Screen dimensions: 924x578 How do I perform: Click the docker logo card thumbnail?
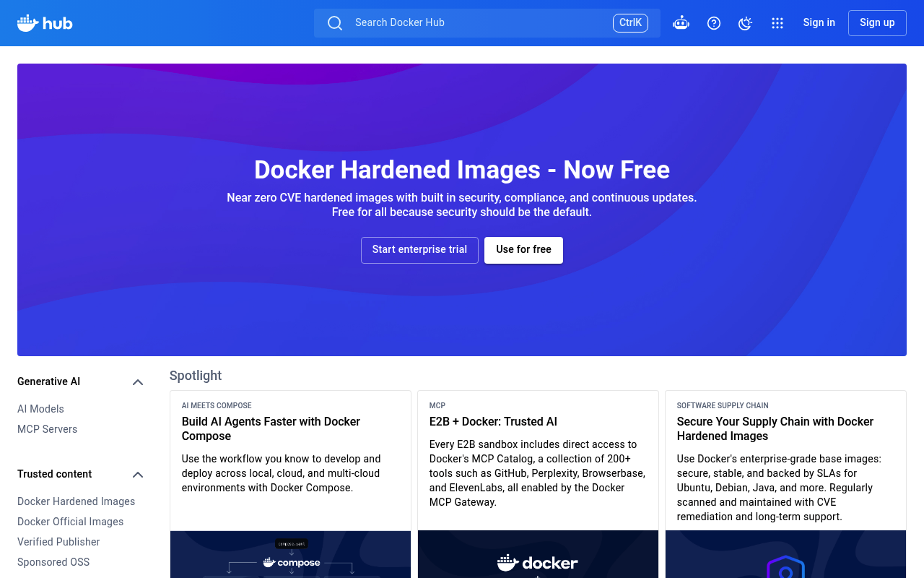pyautogui.click(x=538, y=554)
